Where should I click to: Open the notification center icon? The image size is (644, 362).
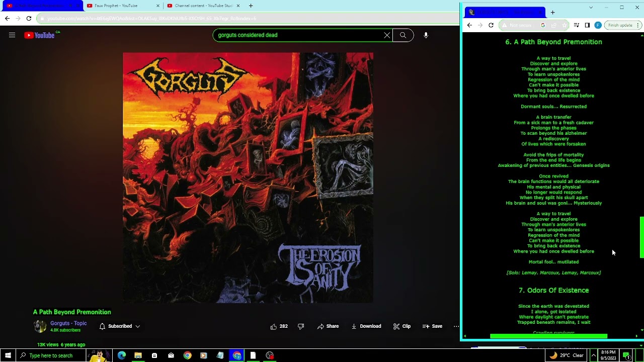(626, 355)
